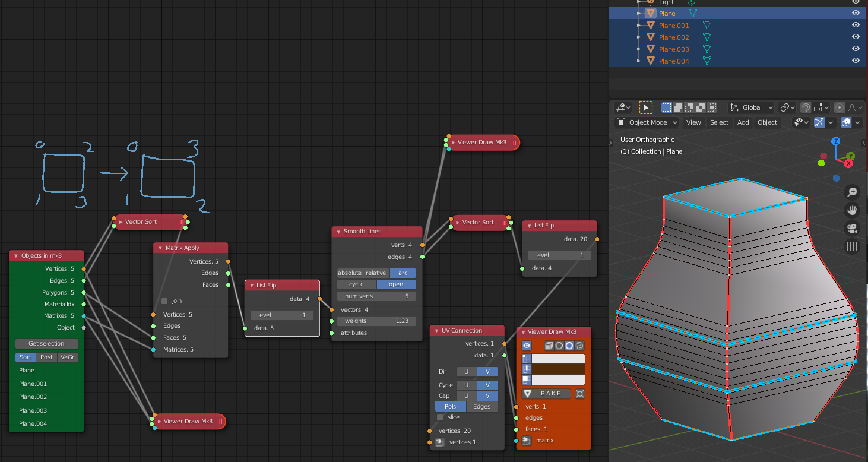Click the Get selection button
Viewport: 868px width, 462px height.
tap(47, 344)
